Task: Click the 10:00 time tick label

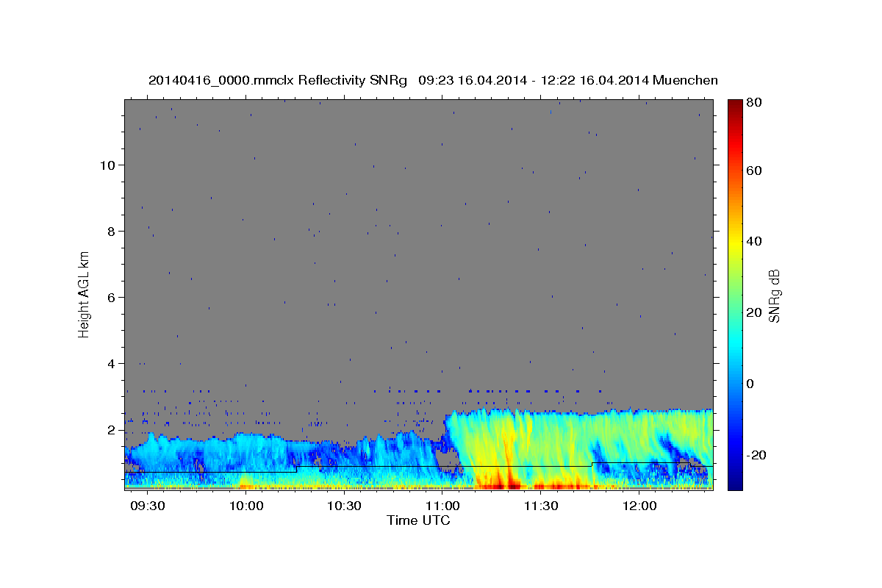Action: (x=247, y=506)
